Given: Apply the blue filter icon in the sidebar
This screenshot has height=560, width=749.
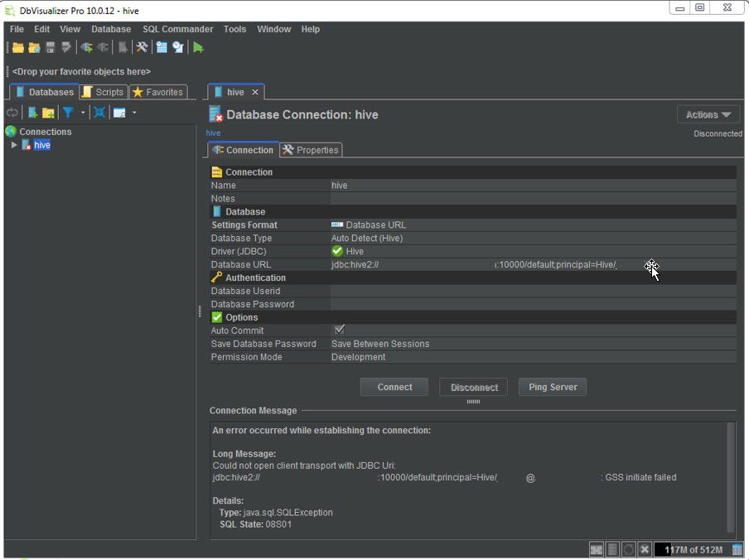Looking at the screenshot, I should (70, 112).
